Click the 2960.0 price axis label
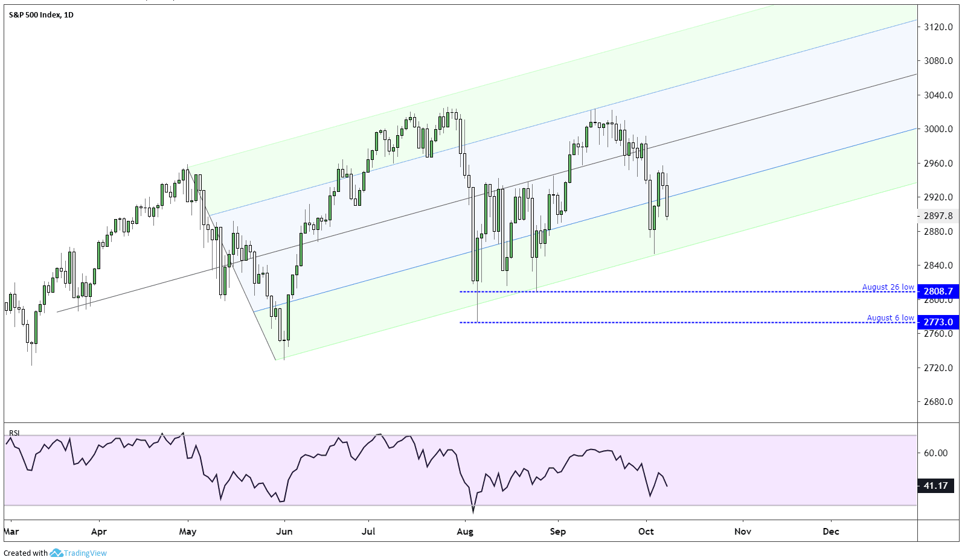 pyautogui.click(x=938, y=163)
